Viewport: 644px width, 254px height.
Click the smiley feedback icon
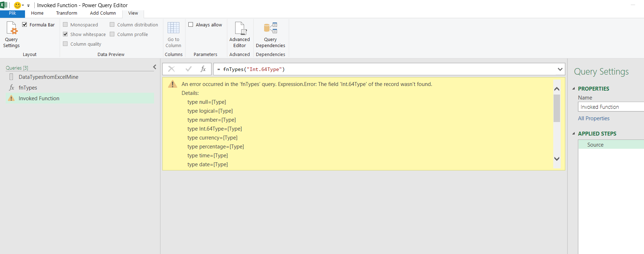click(17, 5)
